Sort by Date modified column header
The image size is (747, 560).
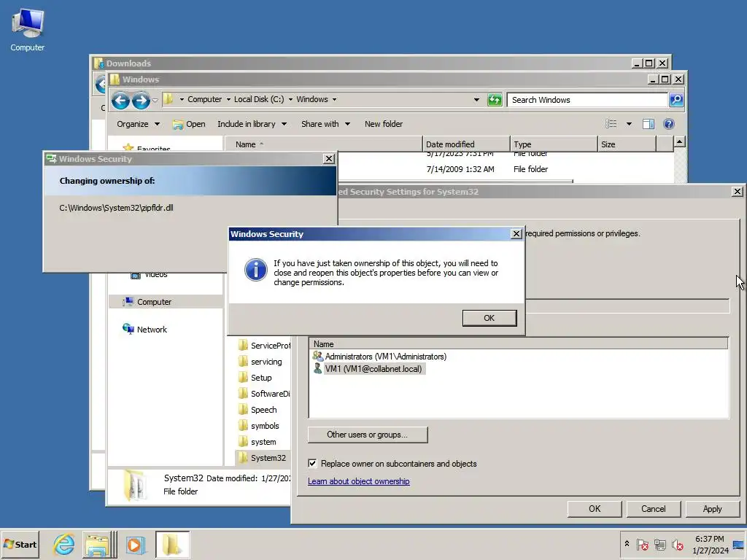pos(466,144)
